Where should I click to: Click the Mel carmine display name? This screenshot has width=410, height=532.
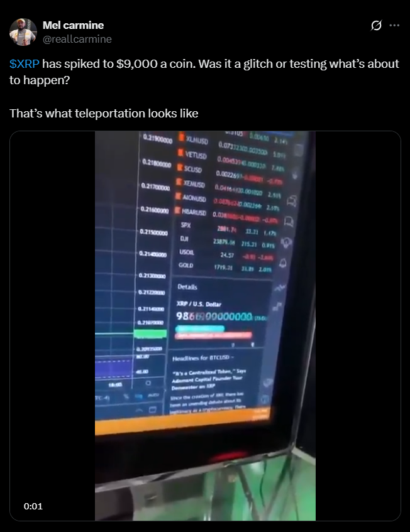coord(74,25)
